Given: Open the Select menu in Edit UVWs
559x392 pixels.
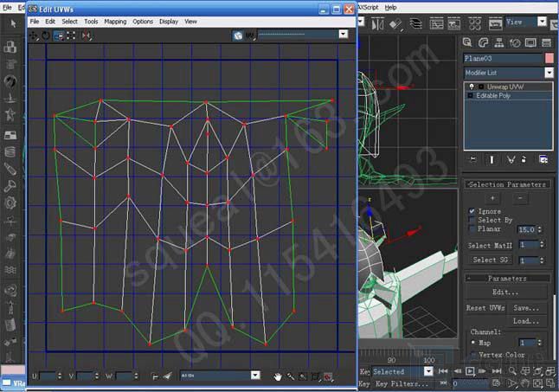Looking at the screenshot, I should [69, 22].
